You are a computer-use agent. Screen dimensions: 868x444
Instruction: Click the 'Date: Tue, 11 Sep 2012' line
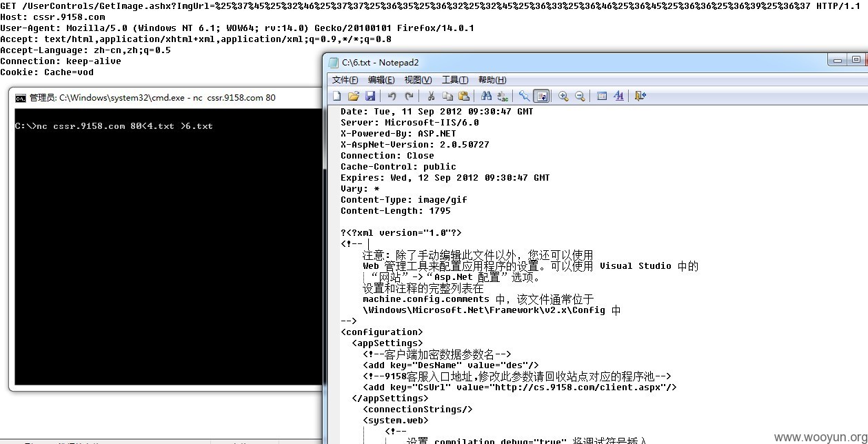[437, 112]
